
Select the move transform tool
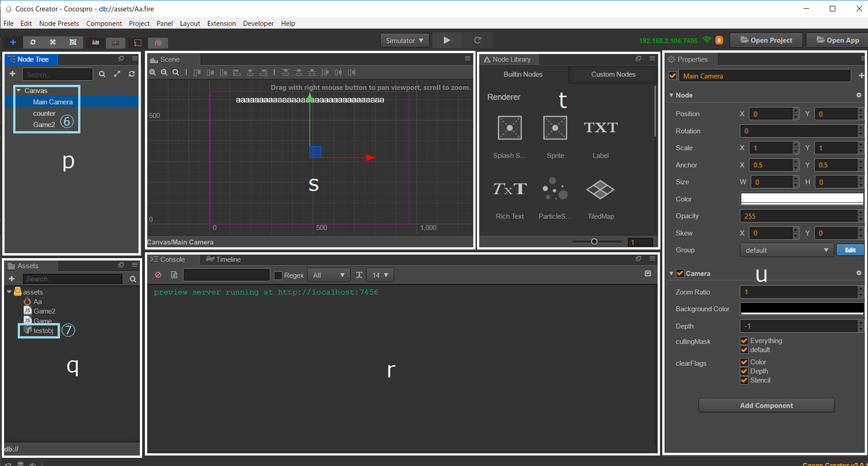[x=13, y=42]
